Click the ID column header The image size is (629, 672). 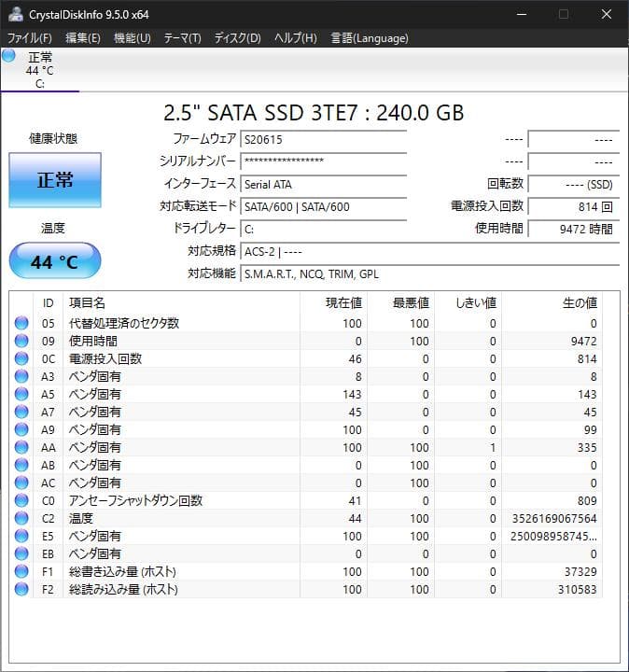click(x=48, y=303)
